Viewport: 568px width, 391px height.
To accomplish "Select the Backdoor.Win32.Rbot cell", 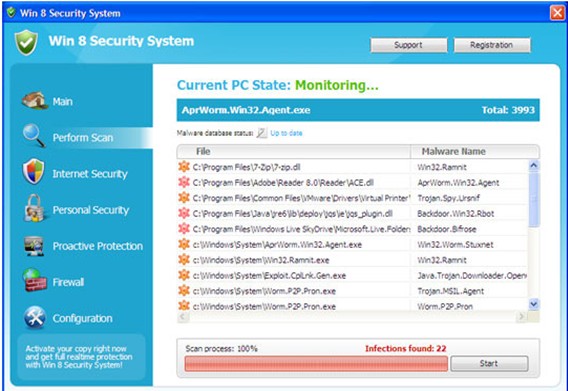I will pos(456,214).
